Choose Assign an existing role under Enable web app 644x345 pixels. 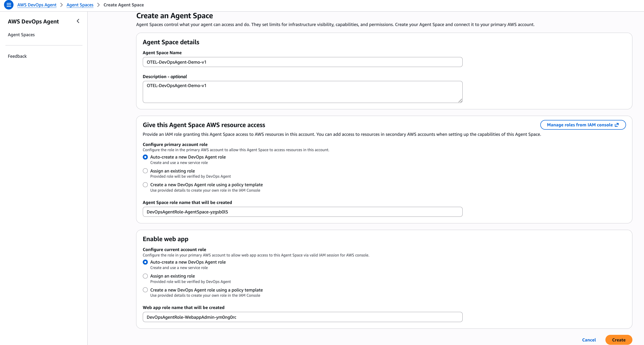(x=145, y=276)
